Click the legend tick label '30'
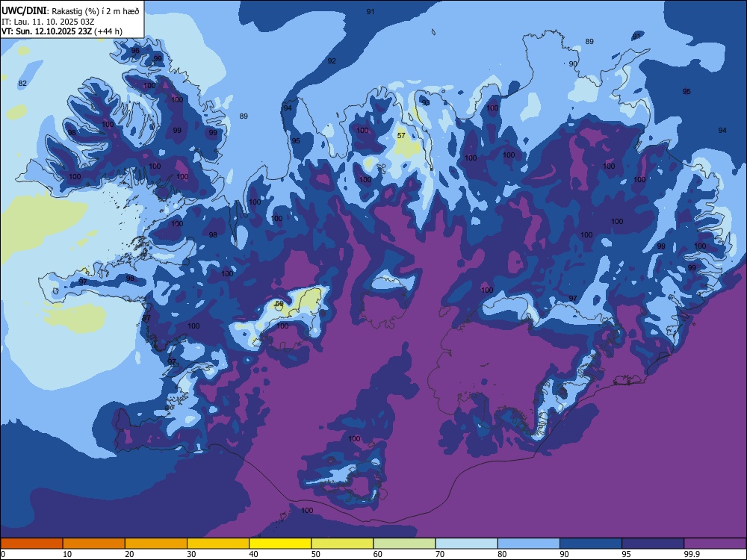 [x=191, y=554]
